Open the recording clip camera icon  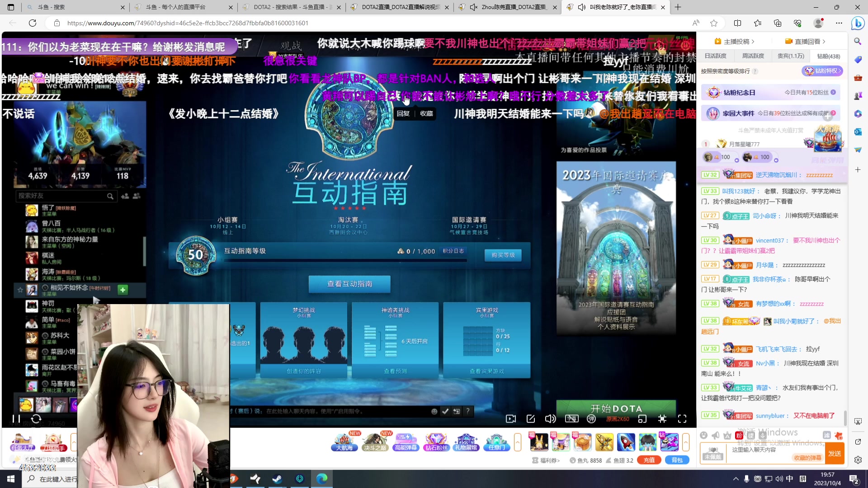tap(511, 419)
